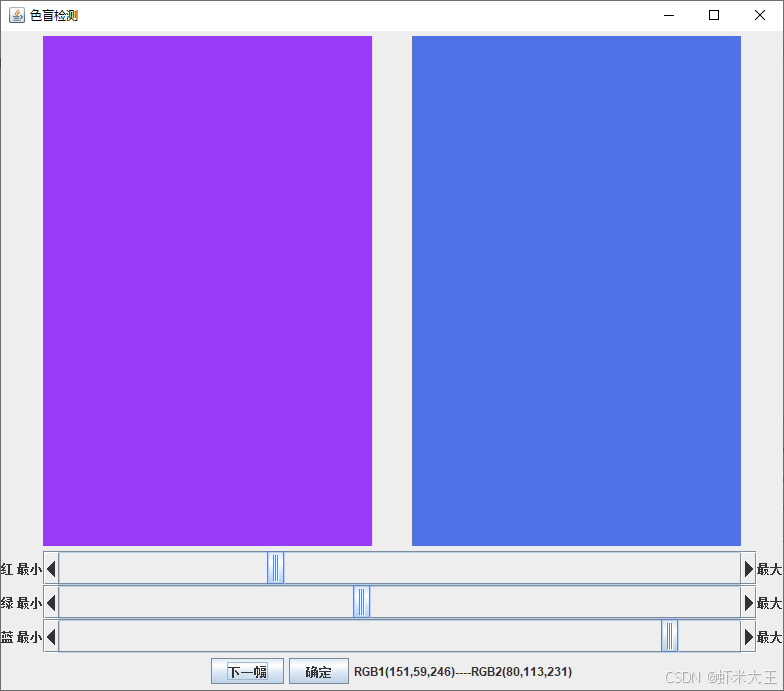Click the Java app icon in title bar
This screenshot has width=784, height=691.
point(17,15)
